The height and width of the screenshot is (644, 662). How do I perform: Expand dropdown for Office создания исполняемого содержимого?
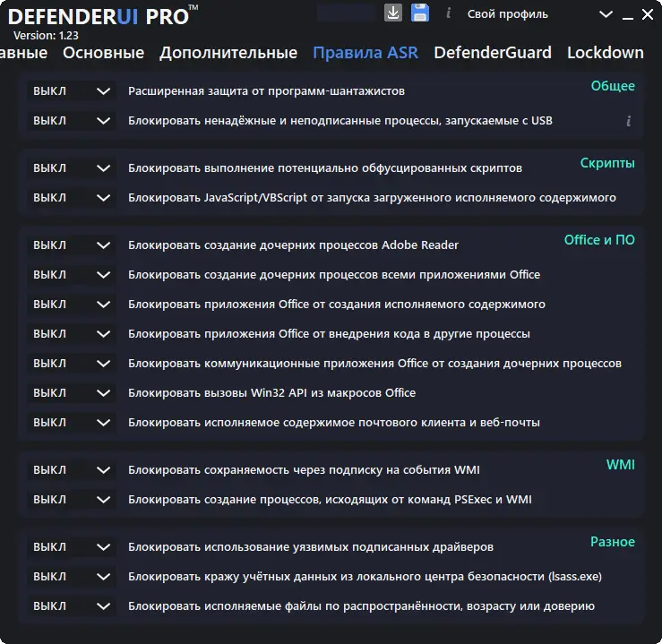(x=72, y=305)
